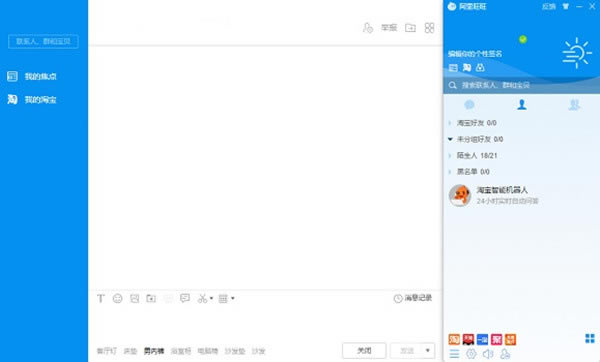Mute sounds with the speaker icon
The width and height of the screenshot is (600, 362).
tap(488, 354)
